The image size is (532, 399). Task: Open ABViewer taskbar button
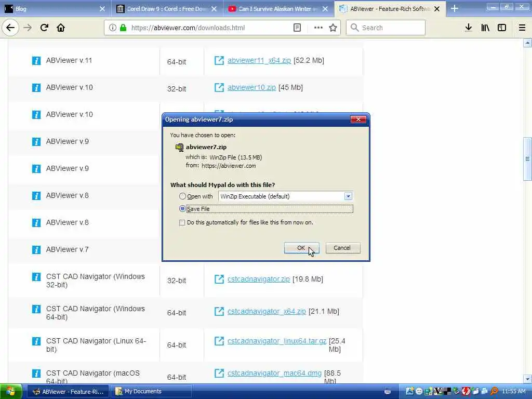[x=68, y=392]
